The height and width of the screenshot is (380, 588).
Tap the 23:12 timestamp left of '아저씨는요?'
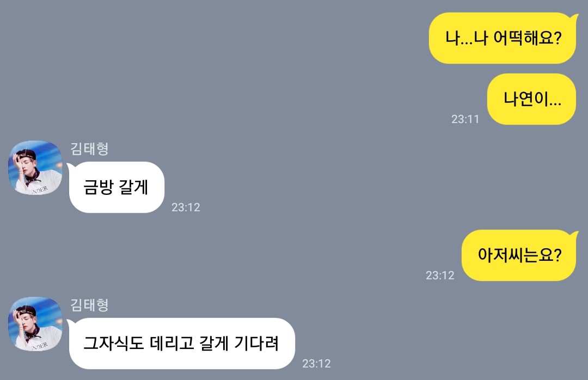pyautogui.click(x=440, y=275)
